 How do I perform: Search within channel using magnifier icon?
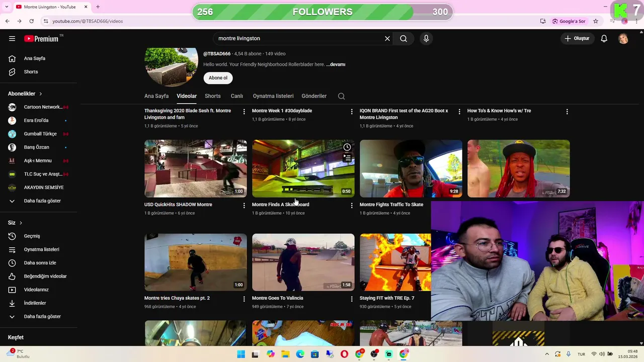coord(341,96)
